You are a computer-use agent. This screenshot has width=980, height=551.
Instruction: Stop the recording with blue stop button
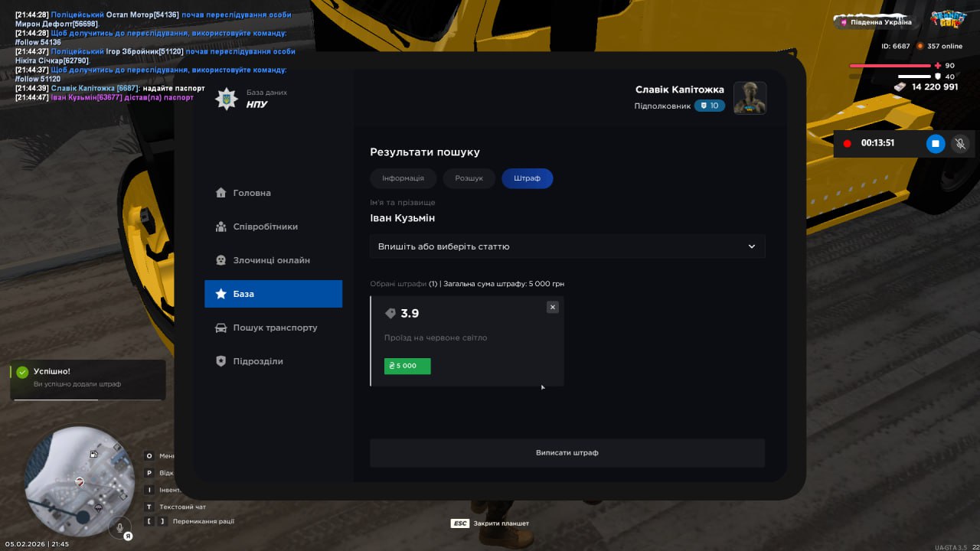point(936,143)
